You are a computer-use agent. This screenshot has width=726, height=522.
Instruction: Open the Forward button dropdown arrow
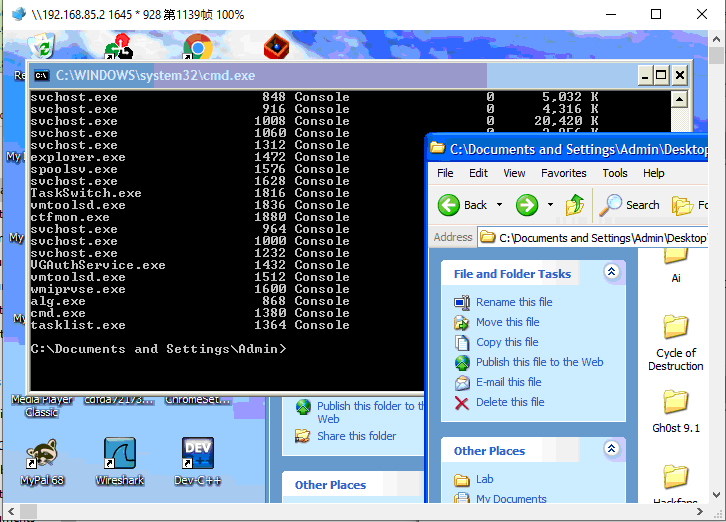click(550, 205)
